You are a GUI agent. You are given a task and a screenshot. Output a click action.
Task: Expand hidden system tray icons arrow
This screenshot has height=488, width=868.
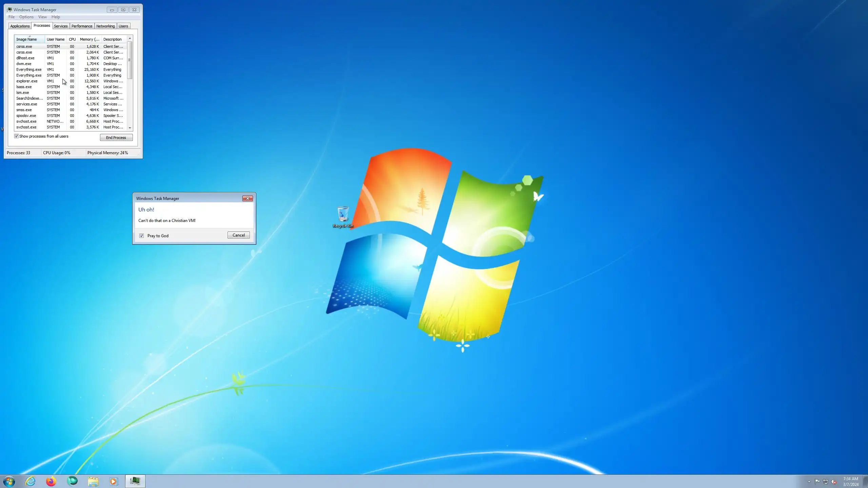click(809, 482)
